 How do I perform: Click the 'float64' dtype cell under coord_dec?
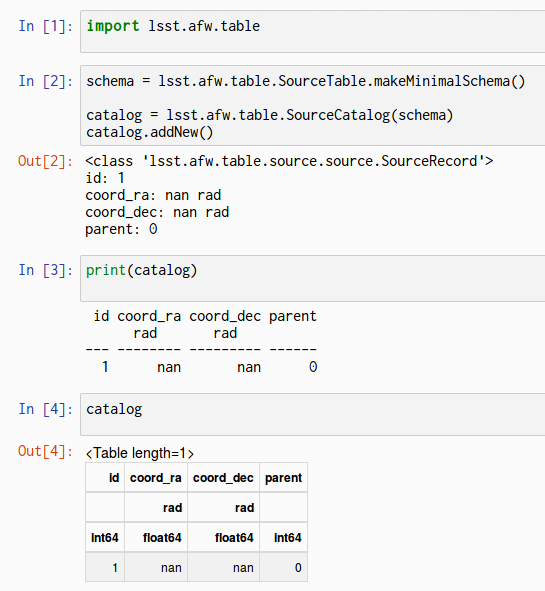[x=223, y=537]
